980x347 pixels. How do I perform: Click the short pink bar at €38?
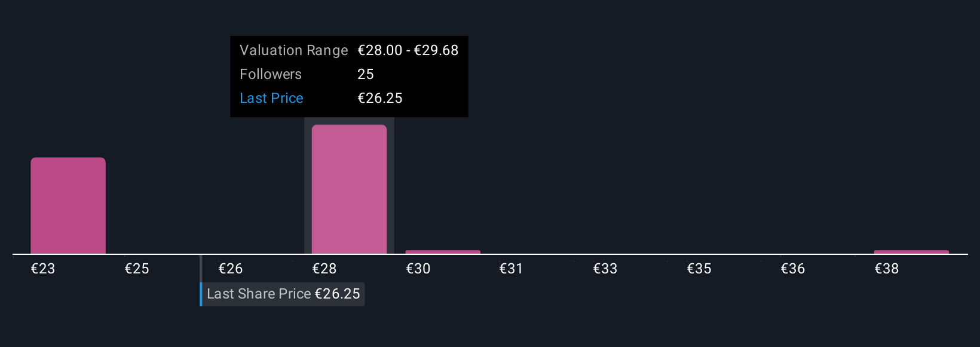[x=911, y=252]
